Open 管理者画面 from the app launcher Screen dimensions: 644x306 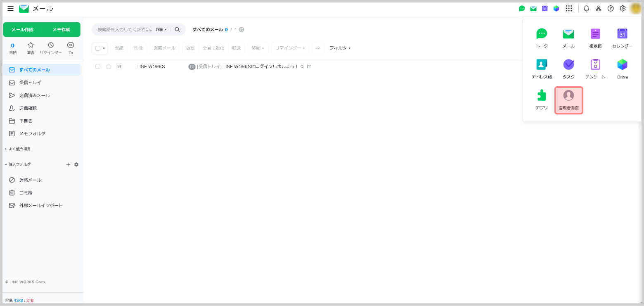coord(568,100)
